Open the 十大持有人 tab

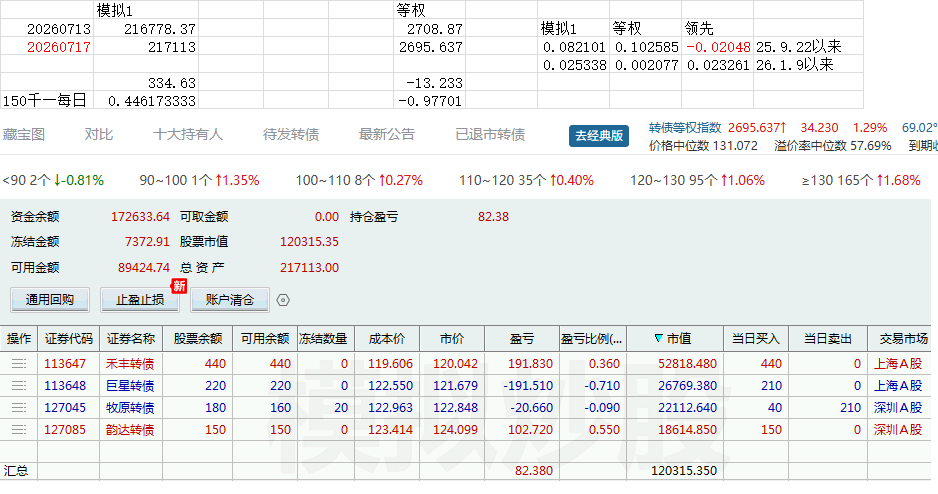(x=188, y=135)
